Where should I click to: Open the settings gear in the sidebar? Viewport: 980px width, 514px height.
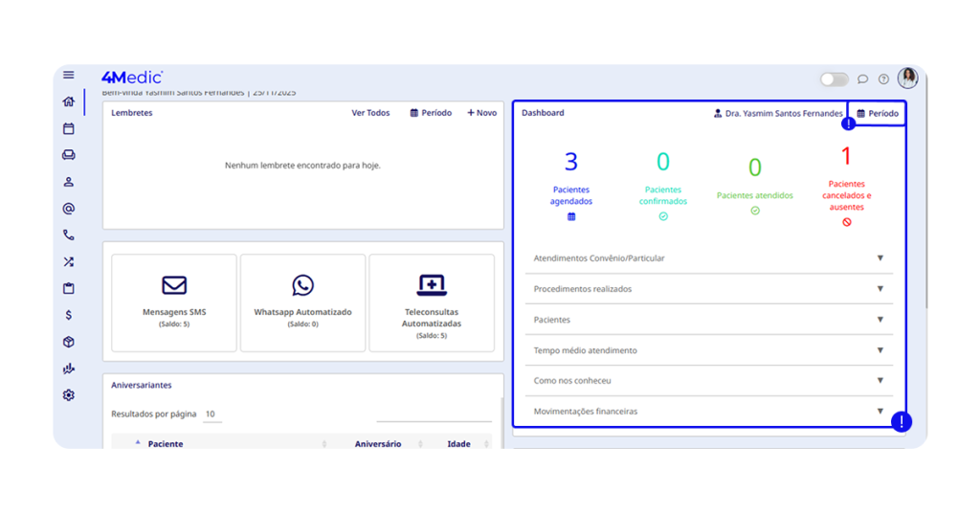click(68, 395)
